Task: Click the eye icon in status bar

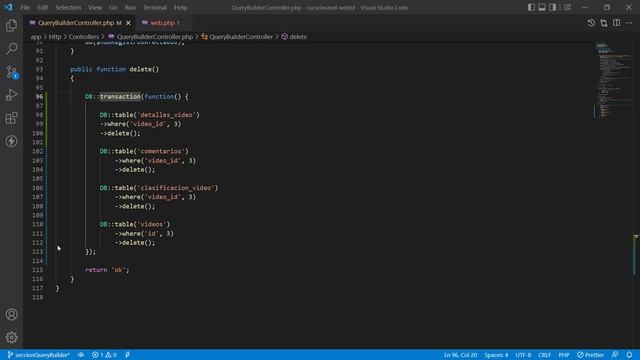Action: pyautogui.click(x=81, y=355)
